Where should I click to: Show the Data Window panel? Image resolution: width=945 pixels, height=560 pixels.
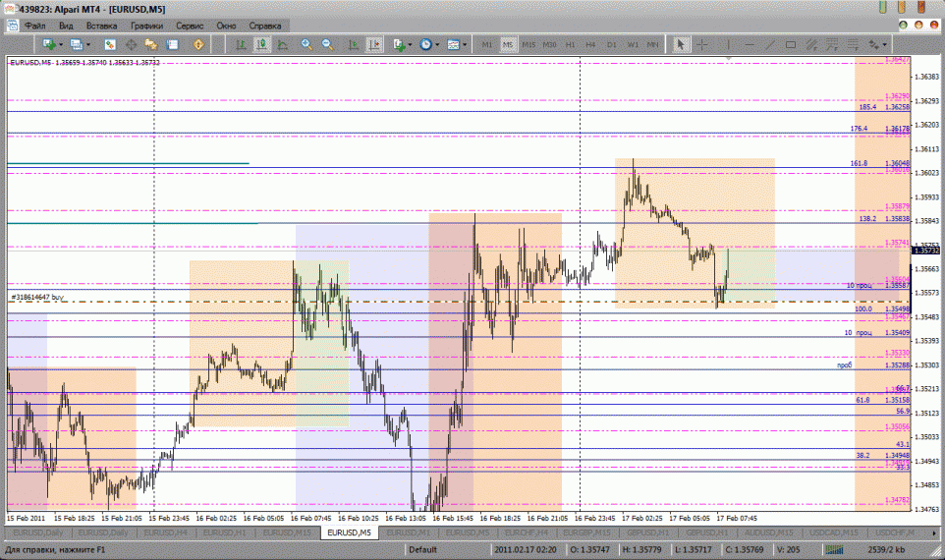(x=131, y=44)
